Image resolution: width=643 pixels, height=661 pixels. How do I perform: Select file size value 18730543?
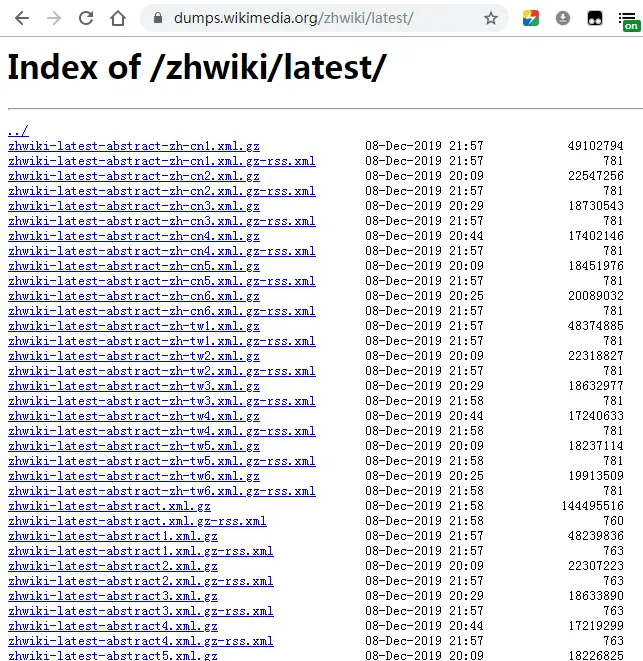[595, 206]
